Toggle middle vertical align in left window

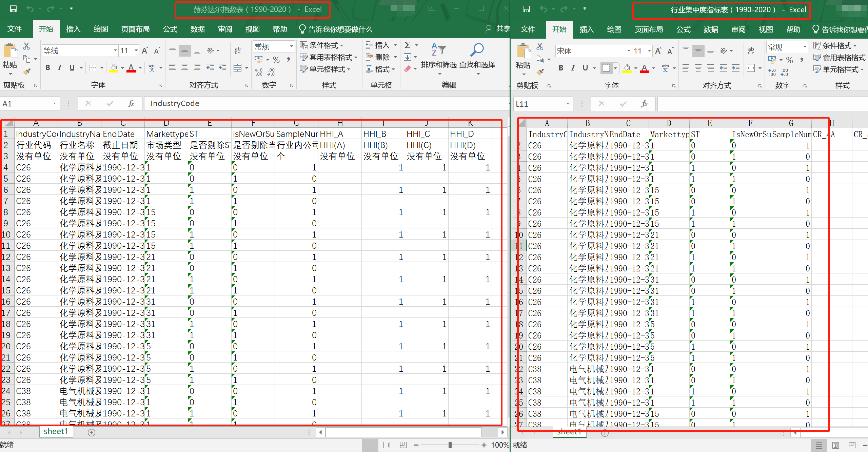click(185, 51)
